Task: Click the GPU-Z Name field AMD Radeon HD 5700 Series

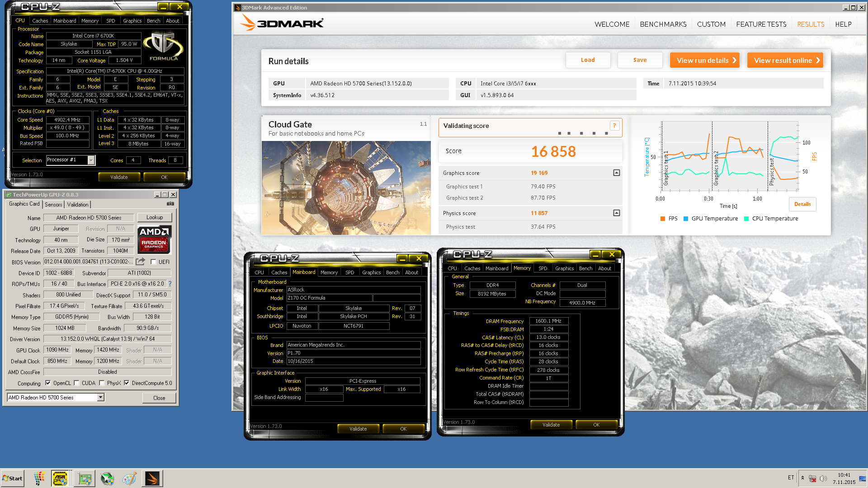Action: (x=89, y=218)
